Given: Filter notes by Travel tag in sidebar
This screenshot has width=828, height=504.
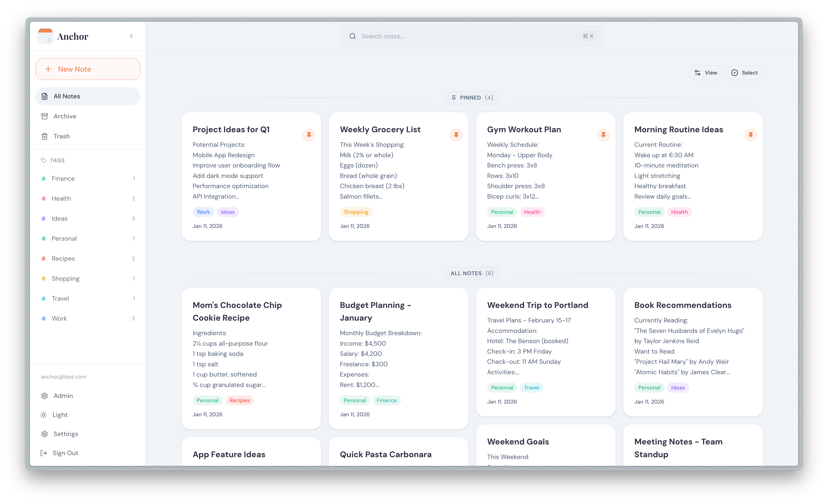Looking at the screenshot, I should (x=88, y=298).
